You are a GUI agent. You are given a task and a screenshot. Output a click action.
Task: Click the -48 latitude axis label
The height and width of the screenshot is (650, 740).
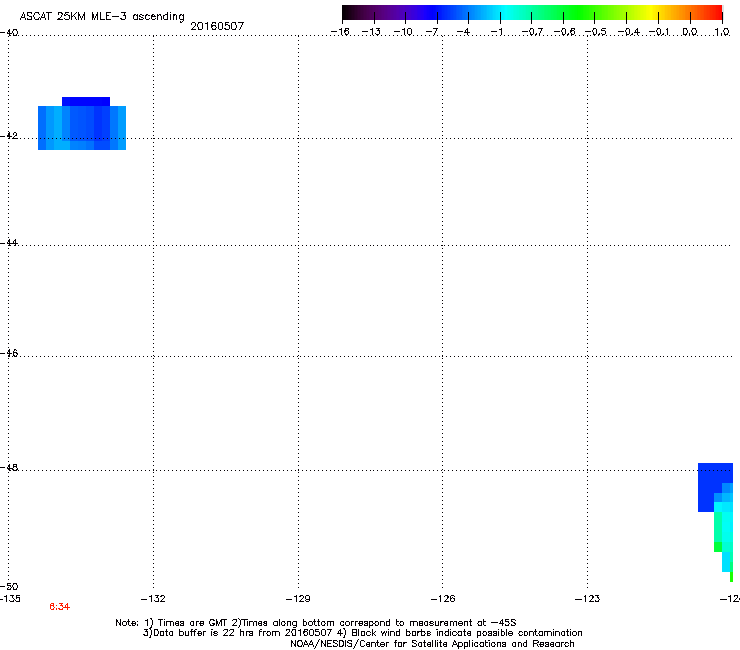9,467
